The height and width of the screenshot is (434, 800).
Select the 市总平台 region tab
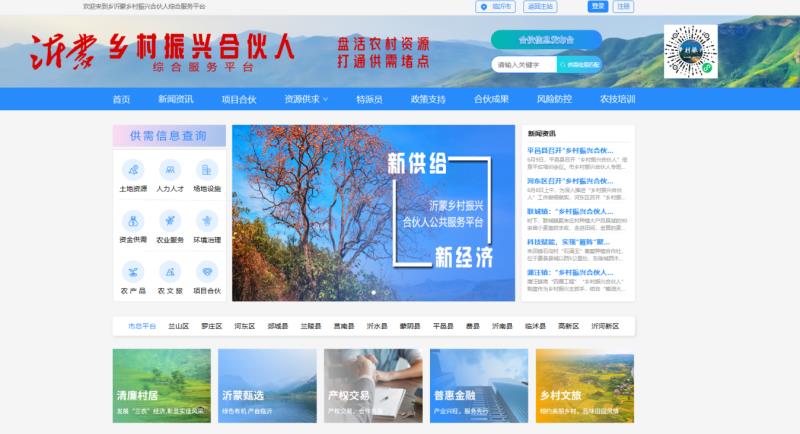point(142,326)
